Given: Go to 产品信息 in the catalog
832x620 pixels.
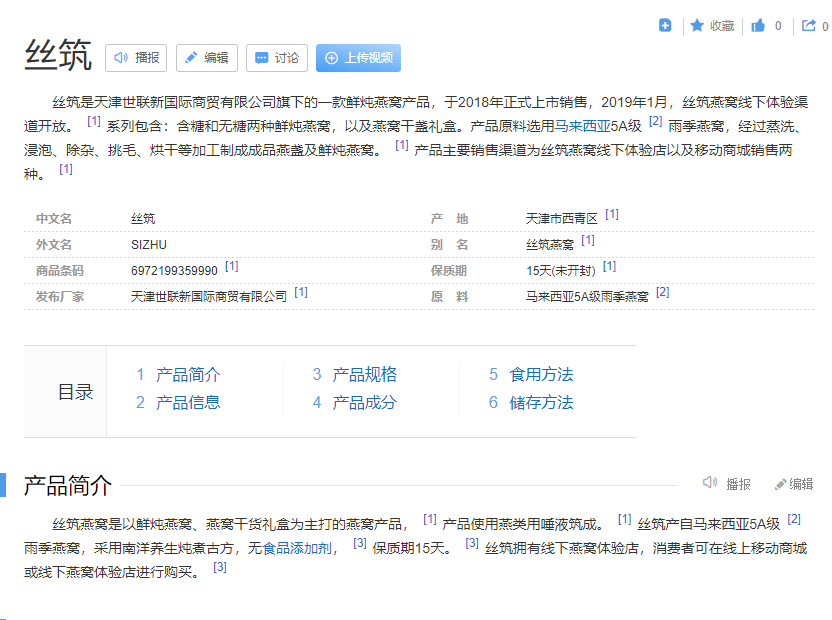Looking at the screenshot, I should [x=188, y=402].
